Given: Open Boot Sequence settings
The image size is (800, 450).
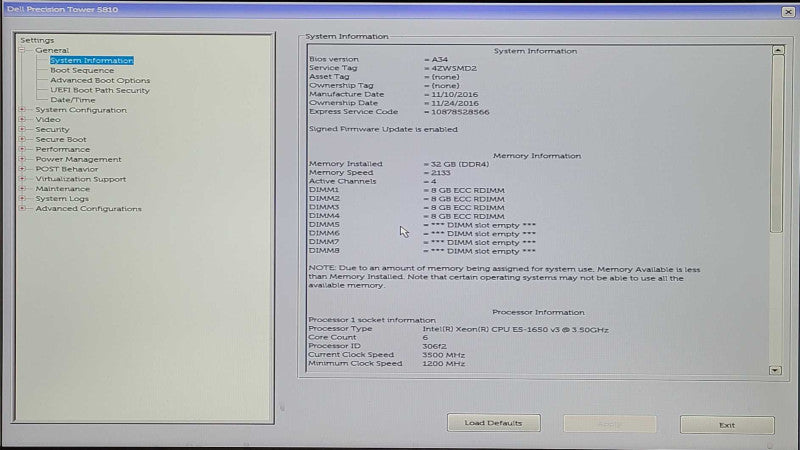Looking at the screenshot, I should 82,70.
